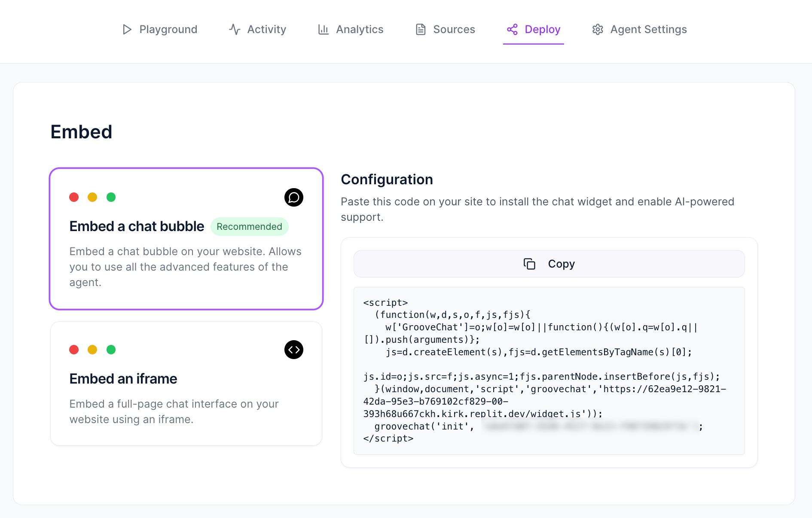
Task: Click the chat bubble icon on the recommended card
Action: tap(294, 198)
